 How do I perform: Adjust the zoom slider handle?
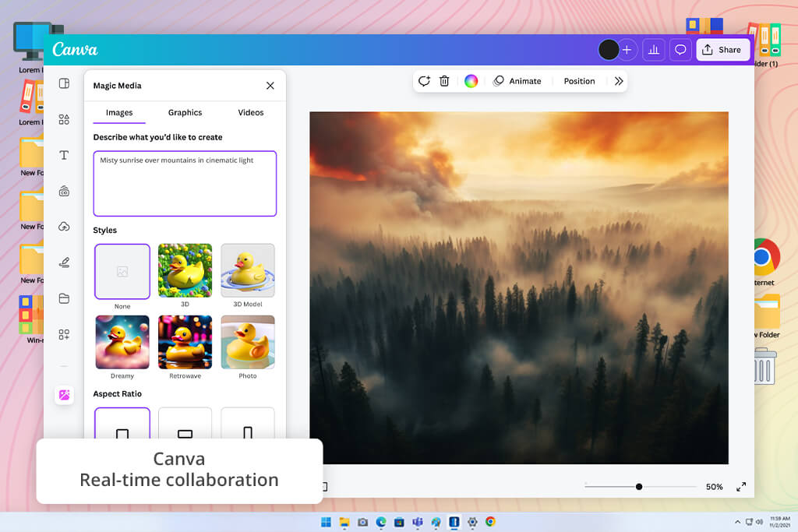639,487
